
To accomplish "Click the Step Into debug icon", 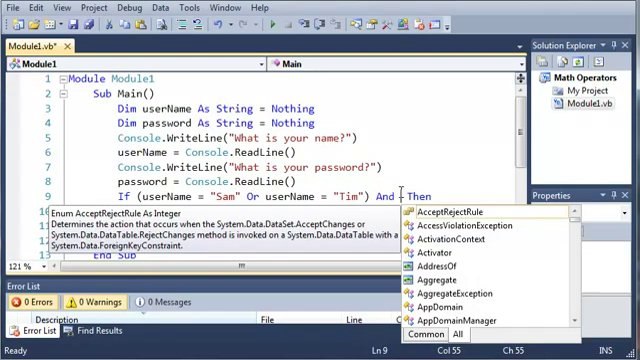I will (304, 24).
